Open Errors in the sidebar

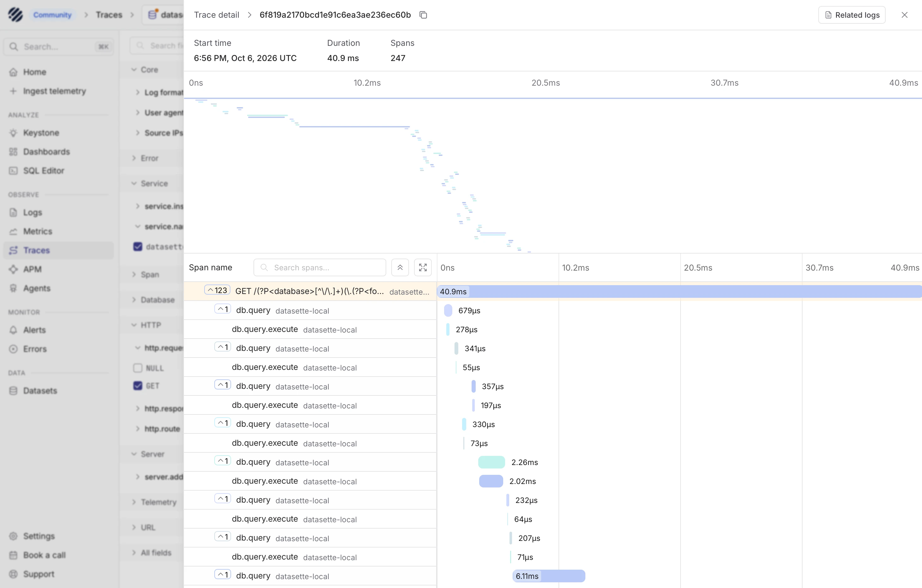35,349
